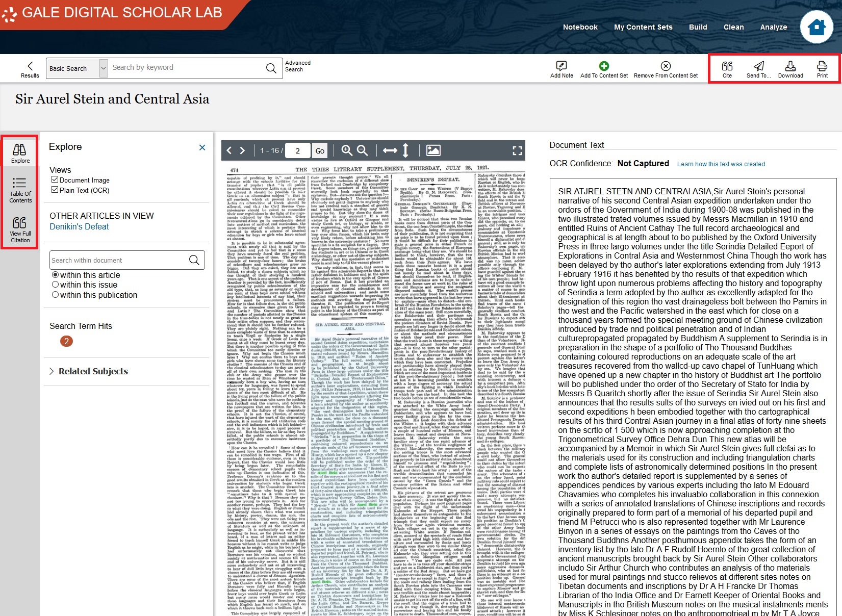Viewport: 842px width, 616px height.
Task: Open the Denikin's Defeat article link
Action: pyautogui.click(x=79, y=226)
